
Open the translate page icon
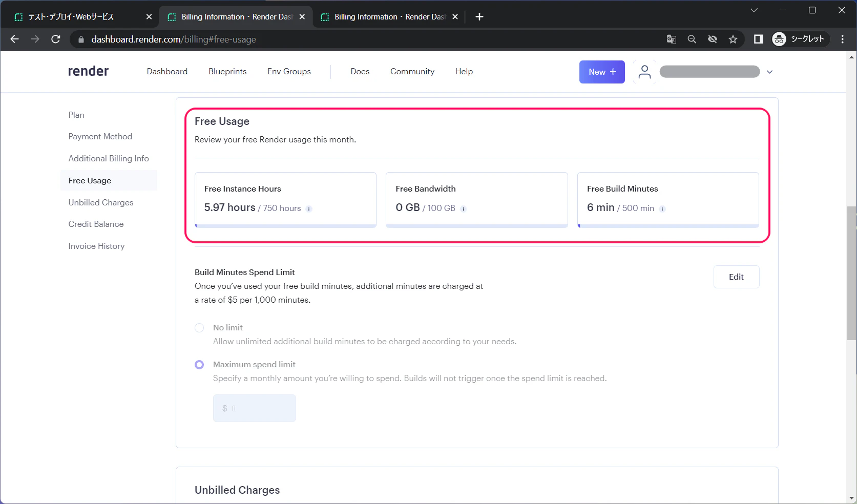[x=671, y=39]
